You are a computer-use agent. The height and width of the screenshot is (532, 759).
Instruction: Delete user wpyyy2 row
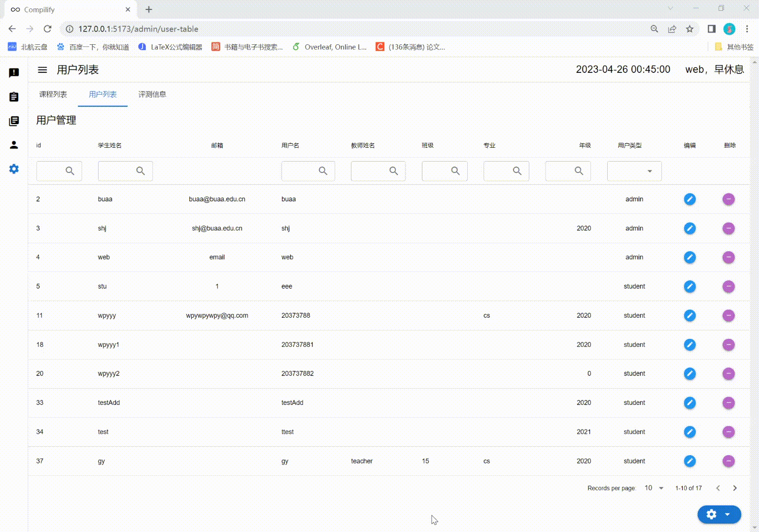click(728, 373)
